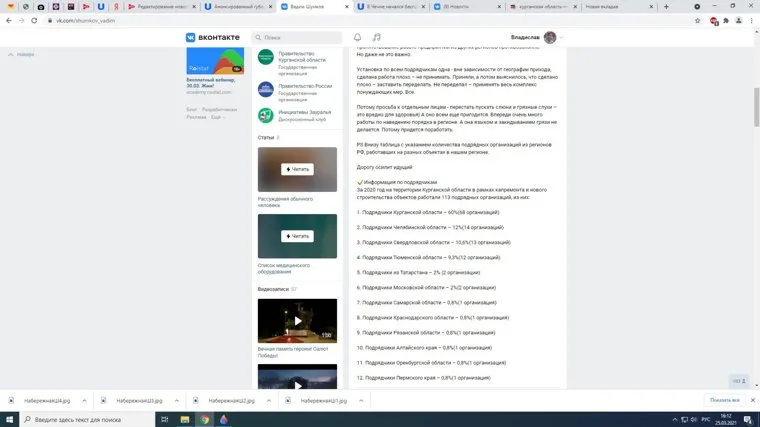
Task: Click the Показать все downloads link
Action: tap(725, 400)
